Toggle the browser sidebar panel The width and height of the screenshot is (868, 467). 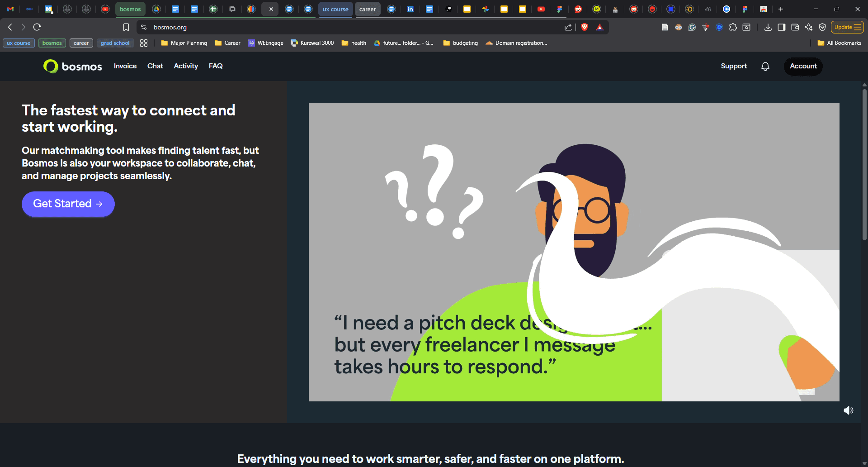click(x=782, y=27)
